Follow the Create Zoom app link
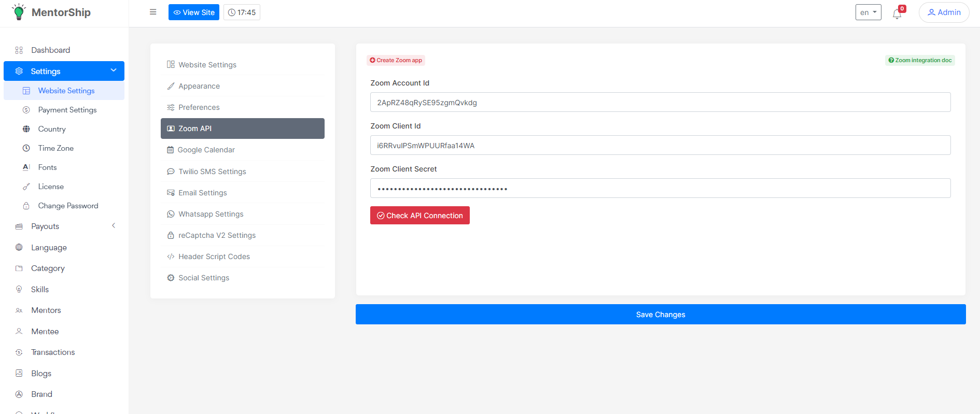This screenshot has width=980, height=414. point(396,60)
